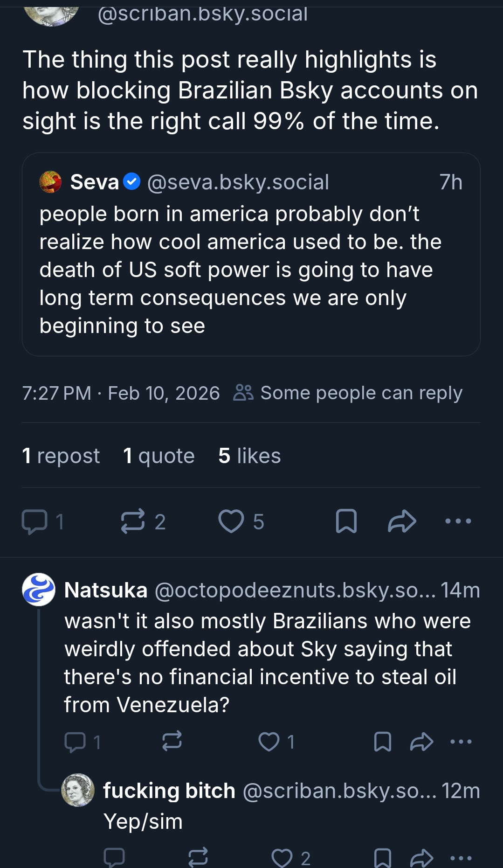The width and height of the screenshot is (503, 868).
Task: Bookmark Natsuka's reply
Action: 383,742
